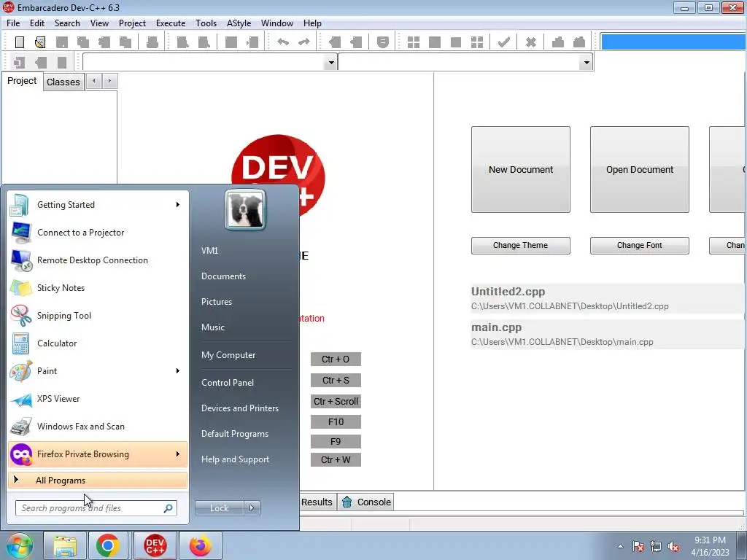Open the File menu
Screen dimensions: 747x560
click(13, 23)
